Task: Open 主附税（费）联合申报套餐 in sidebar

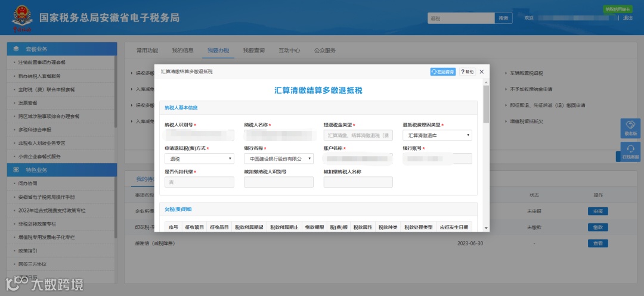Action: (47, 89)
